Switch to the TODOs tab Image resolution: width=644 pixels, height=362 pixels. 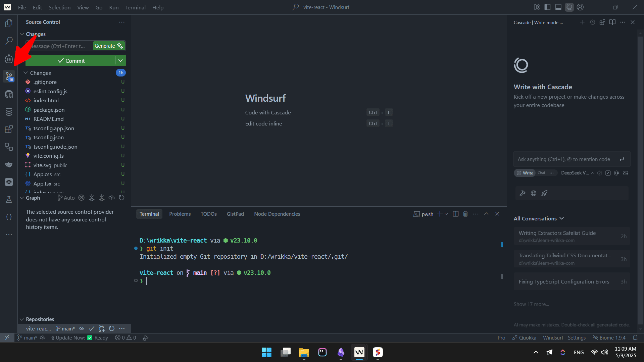(x=209, y=214)
